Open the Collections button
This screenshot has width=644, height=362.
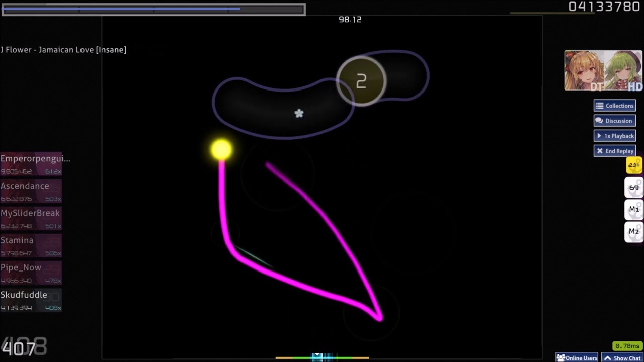pyautogui.click(x=614, y=106)
